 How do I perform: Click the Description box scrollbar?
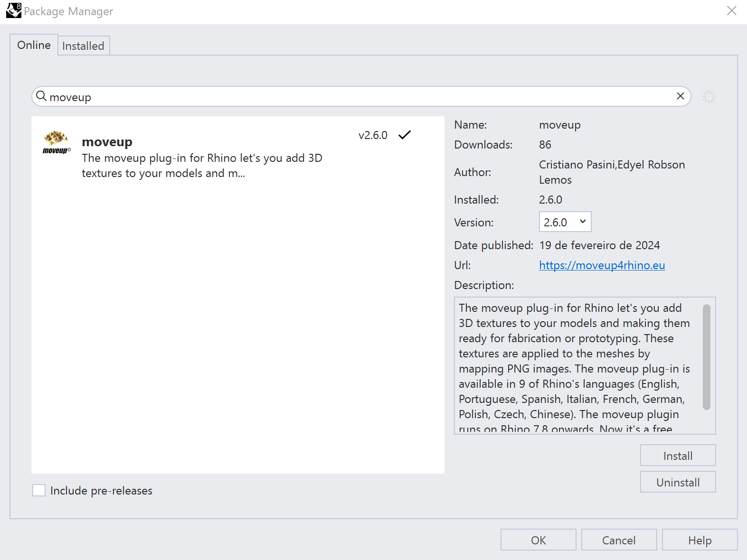point(706,357)
